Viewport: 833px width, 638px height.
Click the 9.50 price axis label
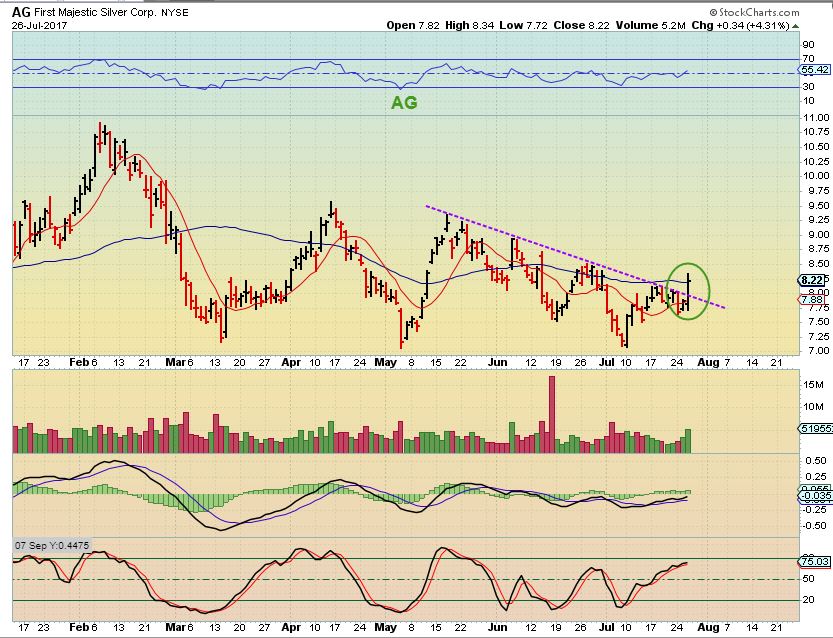click(819, 205)
